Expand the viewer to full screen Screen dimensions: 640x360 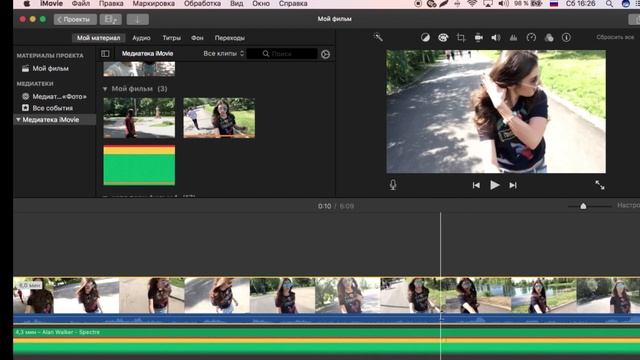point(600,185)
